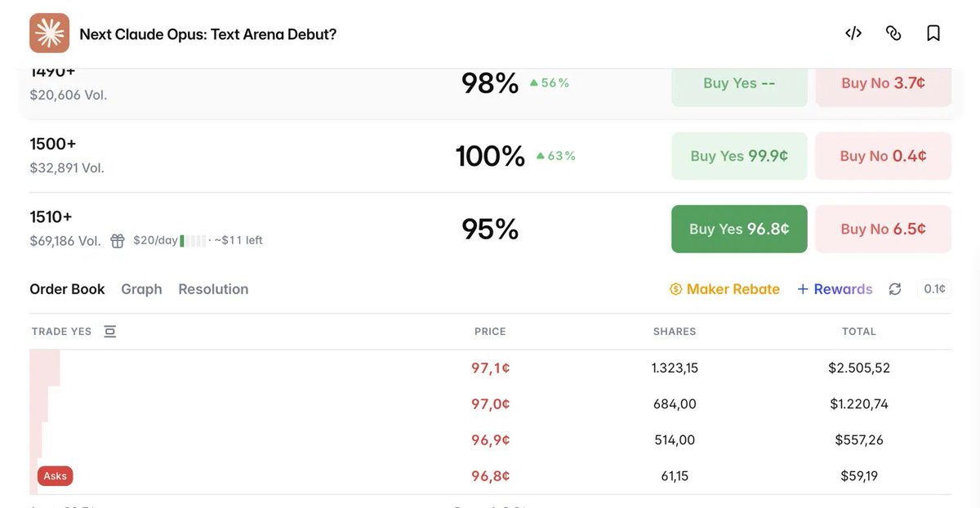The image size is (980, 508).
Task: Select the 1510+ outcome row title
Action: (51, 216)
